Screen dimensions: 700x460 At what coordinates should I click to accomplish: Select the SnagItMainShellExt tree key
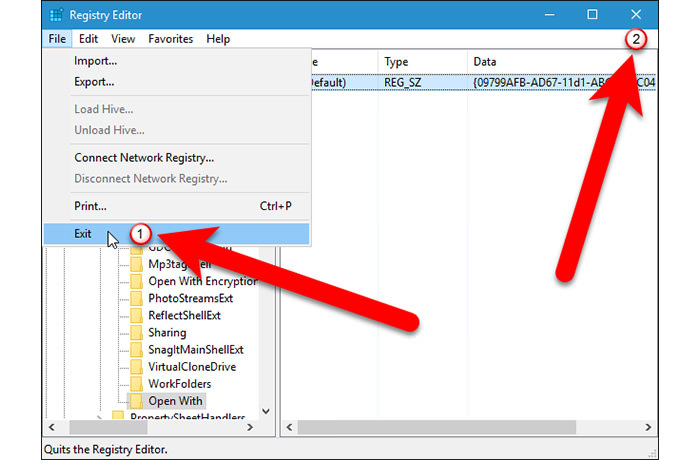coord(195,349)
